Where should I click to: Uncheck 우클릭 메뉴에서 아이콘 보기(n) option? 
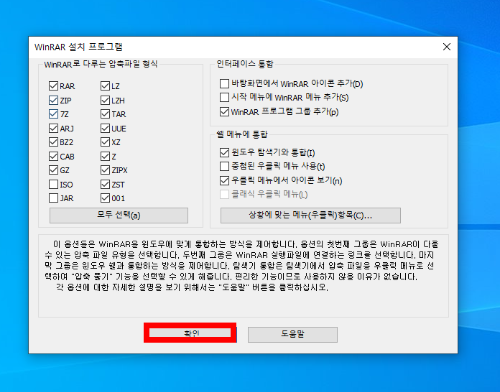[x=224, y=180]
